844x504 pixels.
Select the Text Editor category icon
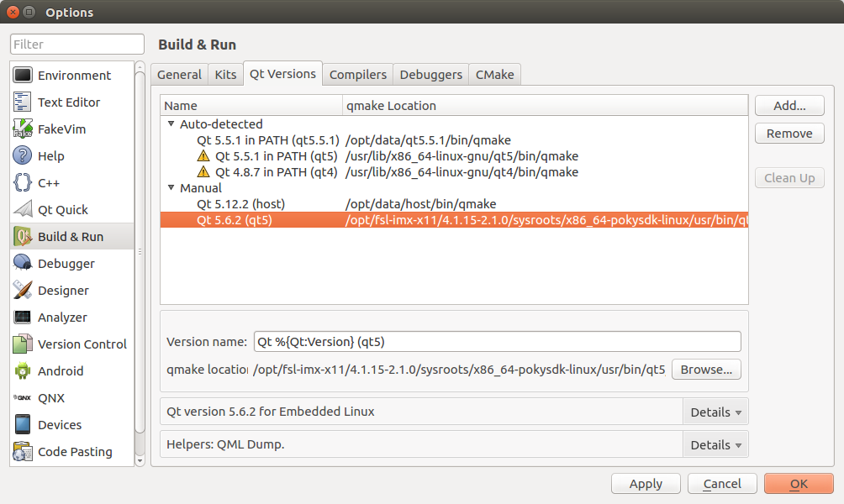(23, 102)
